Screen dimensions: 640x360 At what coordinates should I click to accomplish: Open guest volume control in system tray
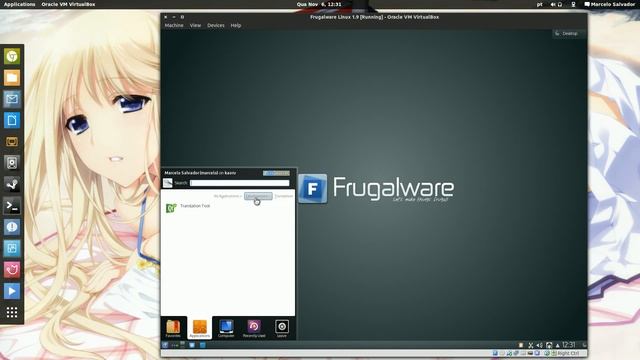point(539,345)
